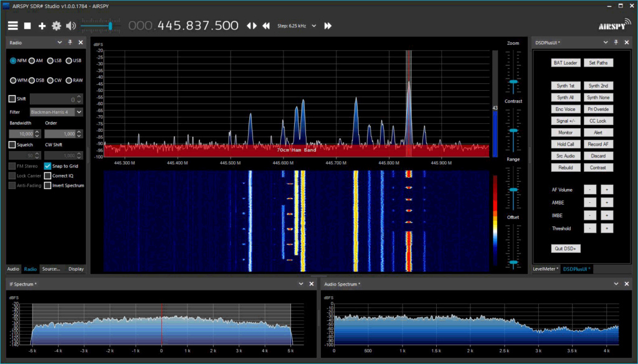The height and width of the screenshot is (364, 638).
Task: Decrease AMBE with minus button
Action: (590, 203)
